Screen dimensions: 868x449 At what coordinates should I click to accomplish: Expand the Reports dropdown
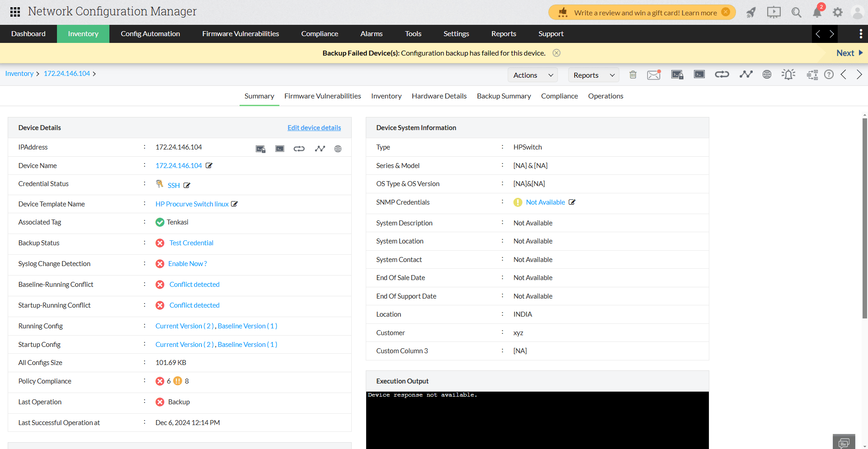pos(593,75)
